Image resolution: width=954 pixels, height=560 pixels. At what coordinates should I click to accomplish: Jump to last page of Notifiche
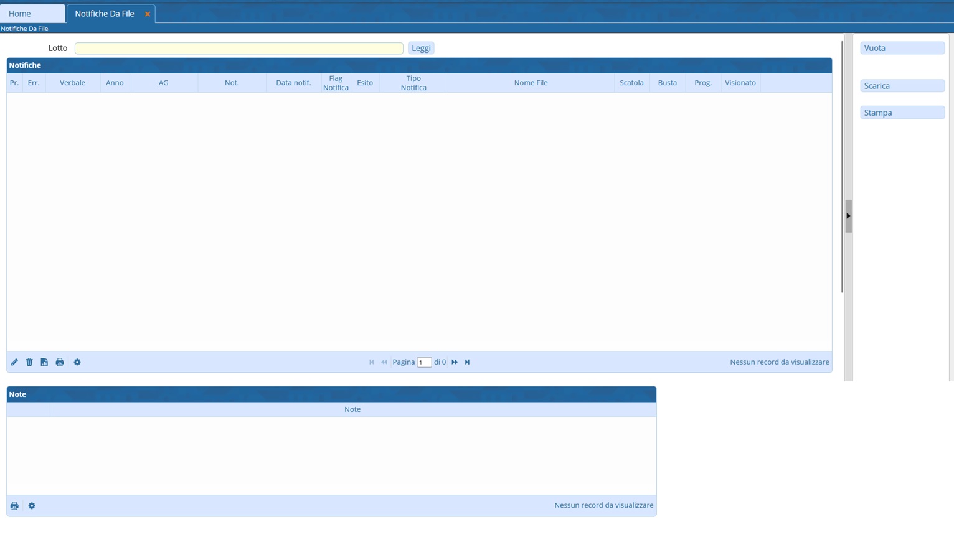click(x=467, y=362)
